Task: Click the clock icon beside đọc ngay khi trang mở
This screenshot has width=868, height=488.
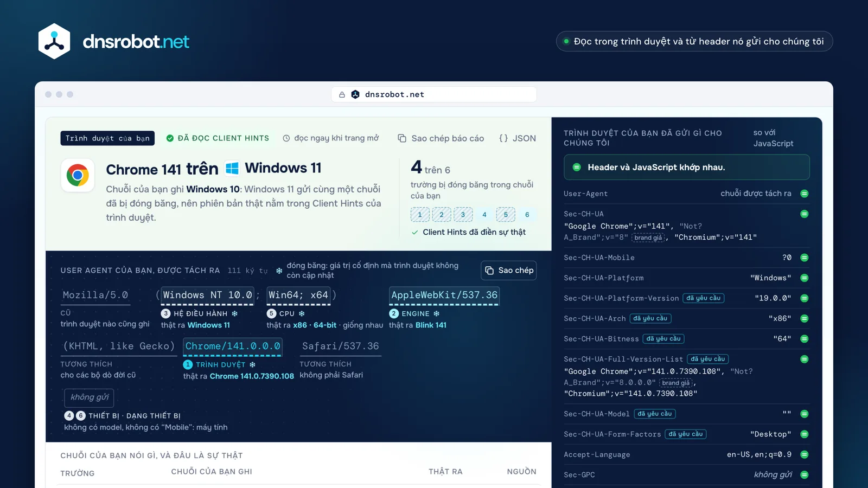Action: [x=286, y=138]
